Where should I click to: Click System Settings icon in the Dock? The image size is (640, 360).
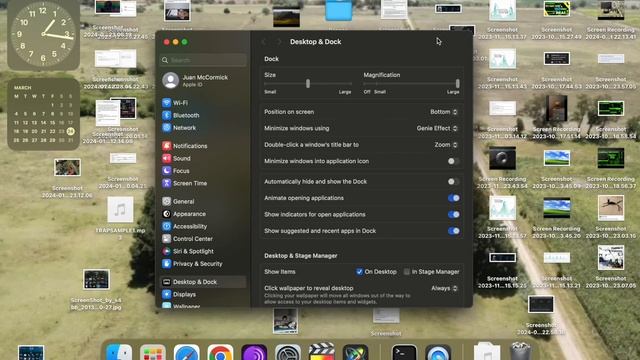[288, 353]
